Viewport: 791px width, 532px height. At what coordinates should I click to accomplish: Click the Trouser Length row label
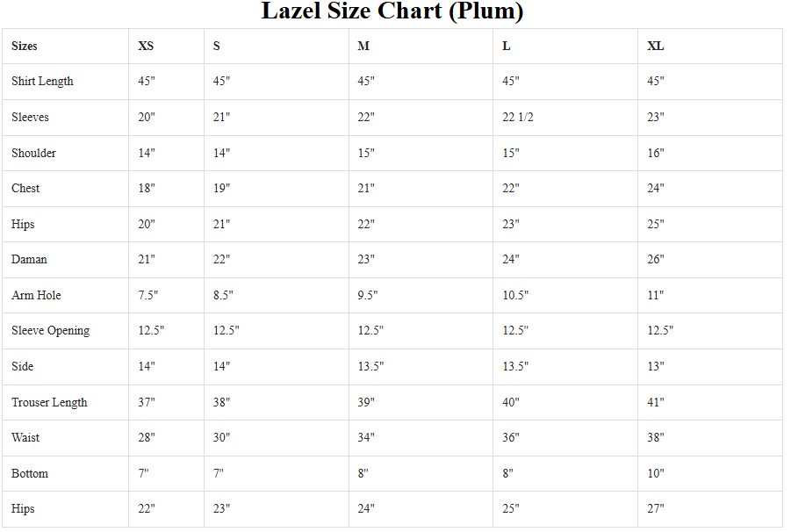[x=49, y=403]
